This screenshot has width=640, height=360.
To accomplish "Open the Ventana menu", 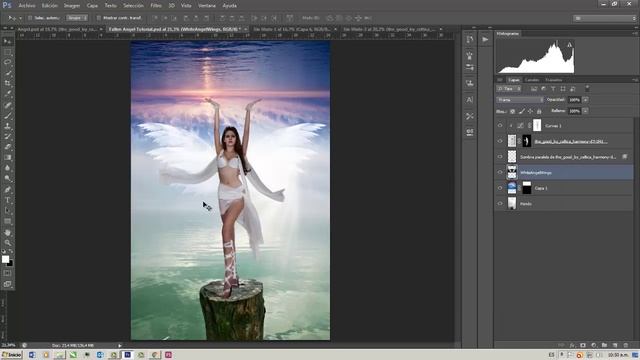I will [x=207, y=6].
